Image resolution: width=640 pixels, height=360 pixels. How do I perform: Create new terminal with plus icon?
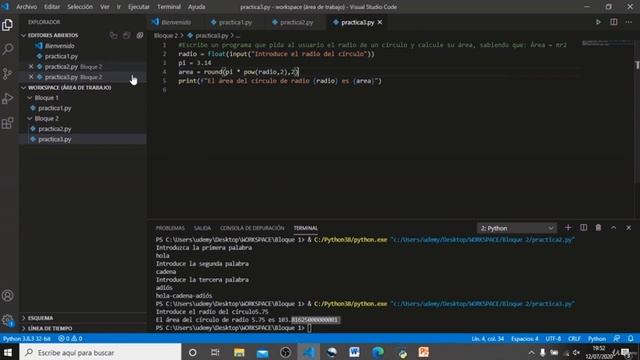click(x=568, y=228)
